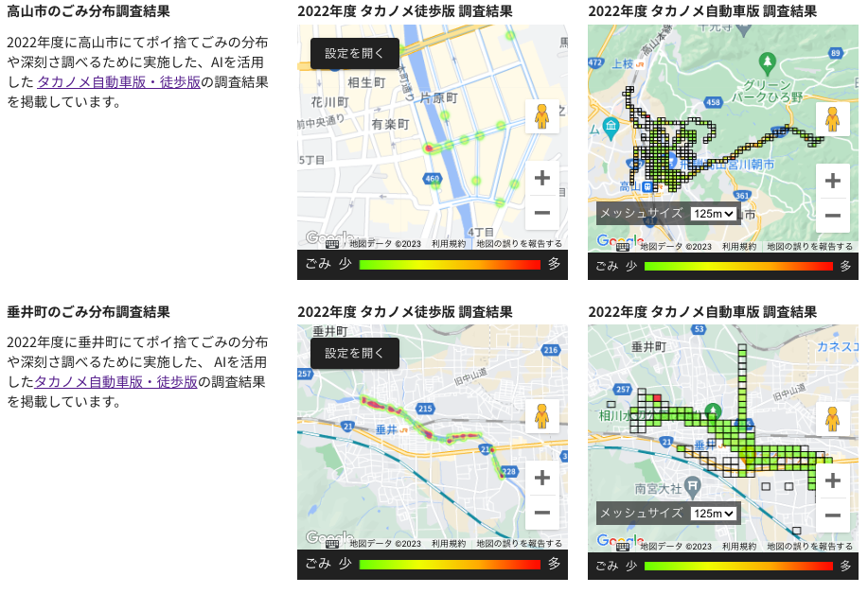The width and height of the screenshot is (868, 594).
Task: Click the route 89 shield
Action: pyautogui.click(x=835, y=53)
